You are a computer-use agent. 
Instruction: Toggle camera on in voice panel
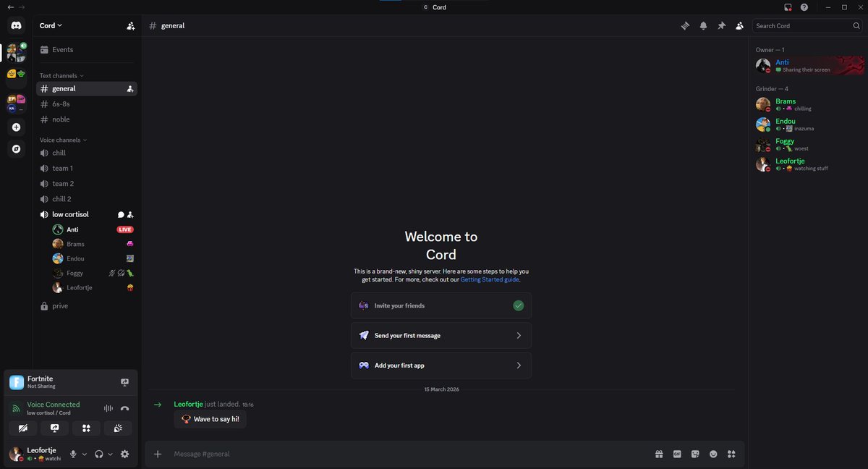pos(22,428)
